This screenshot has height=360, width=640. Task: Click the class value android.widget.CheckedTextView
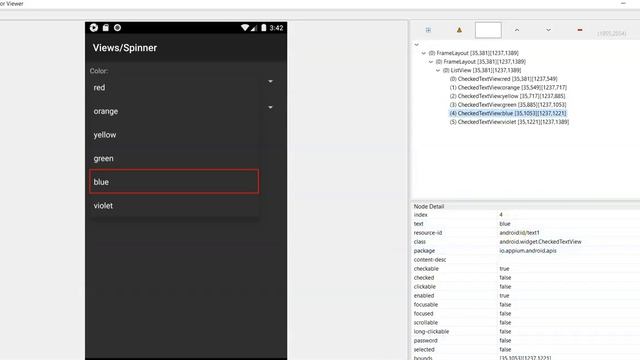540,242
